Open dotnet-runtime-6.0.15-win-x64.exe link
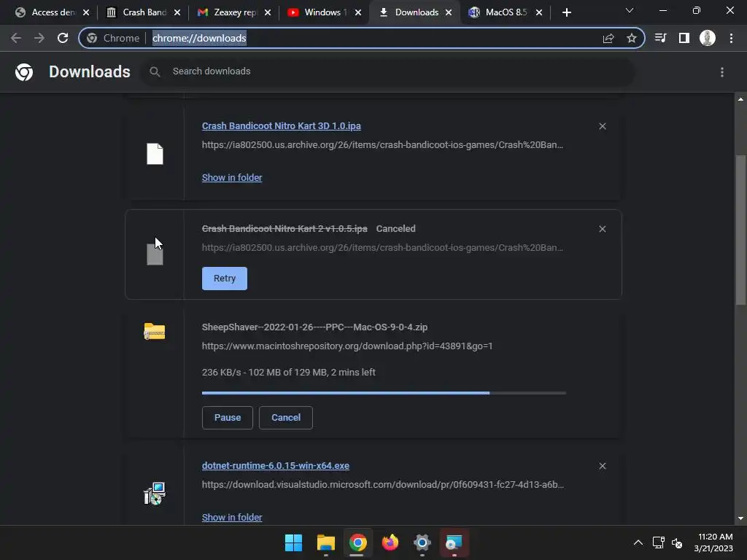The width and height of the screenshot is (747, 560). click(x=275, y=466)
